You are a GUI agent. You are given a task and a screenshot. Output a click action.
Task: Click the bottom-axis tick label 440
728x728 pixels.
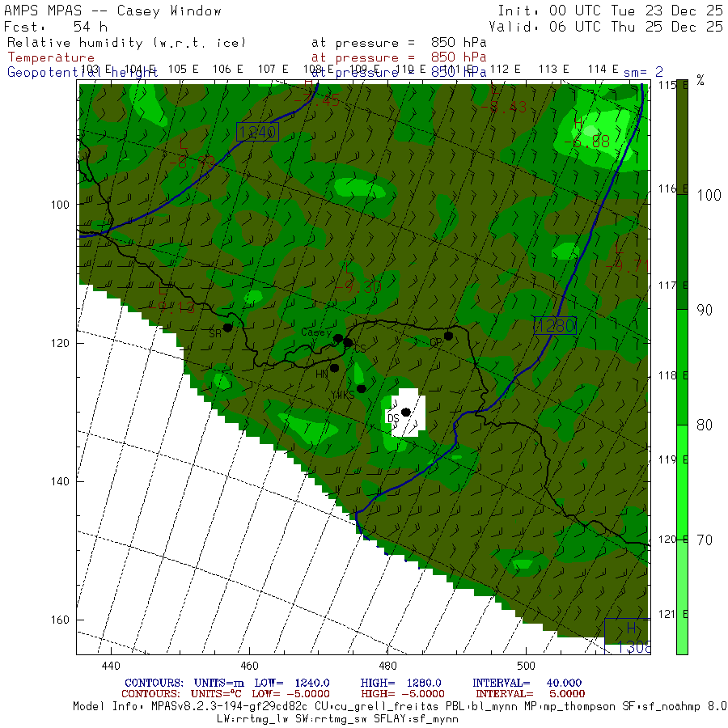click(x=111, y=666)
